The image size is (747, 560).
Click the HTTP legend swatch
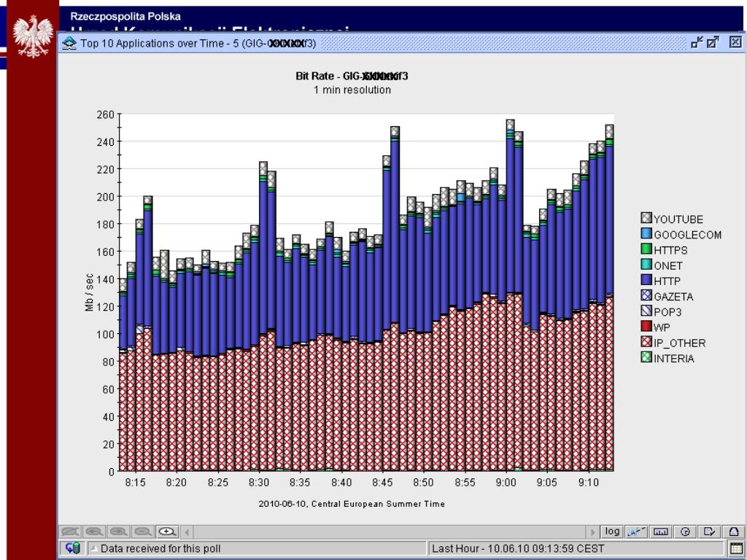(x=646, y=279)
